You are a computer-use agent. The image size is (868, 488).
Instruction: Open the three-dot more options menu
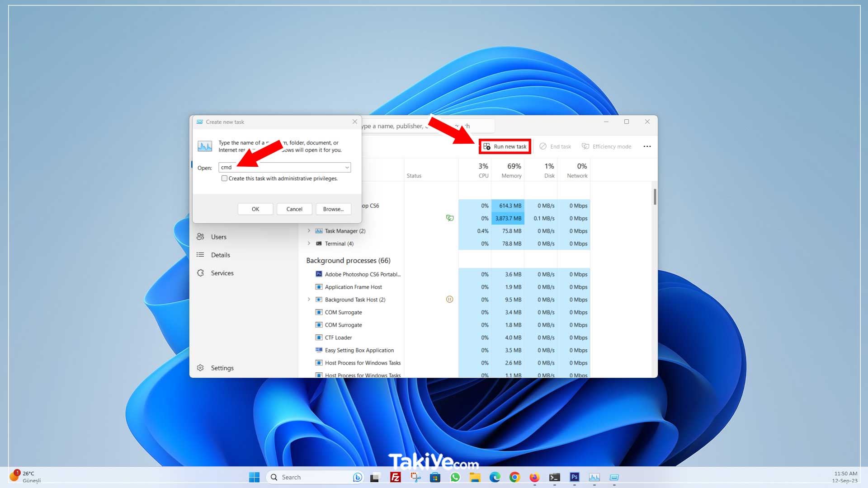click(x=647, y=146)
